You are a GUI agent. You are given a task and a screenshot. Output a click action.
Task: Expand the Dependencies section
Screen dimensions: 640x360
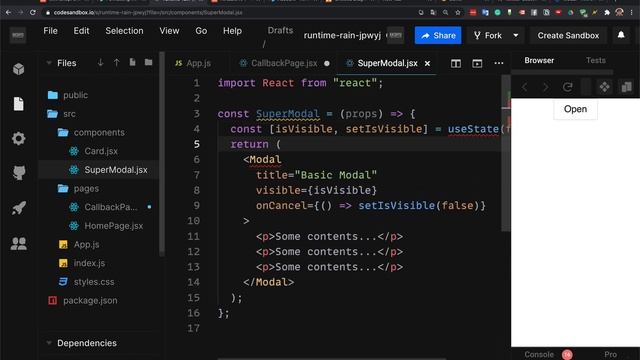(49, 343)
